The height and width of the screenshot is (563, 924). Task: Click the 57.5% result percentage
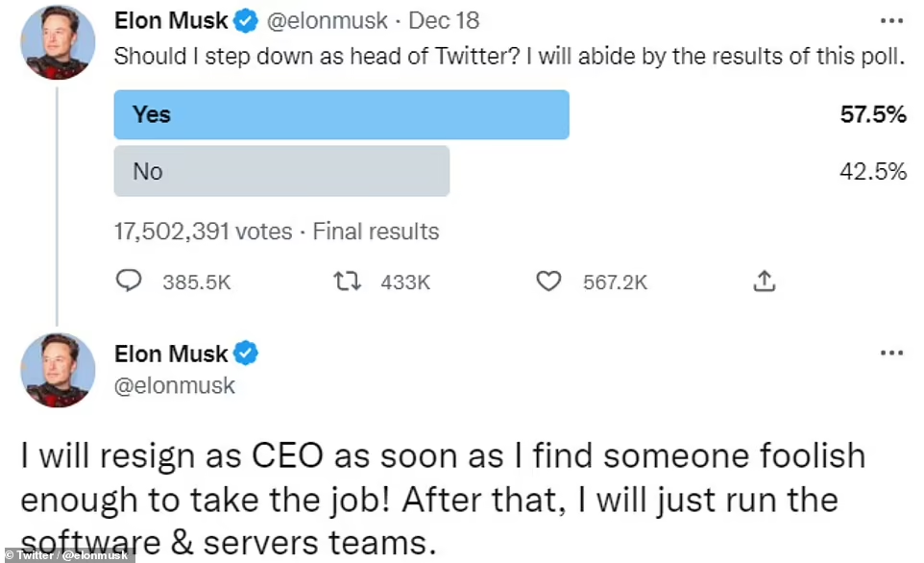pyautogui.click(x=872, y=113)
